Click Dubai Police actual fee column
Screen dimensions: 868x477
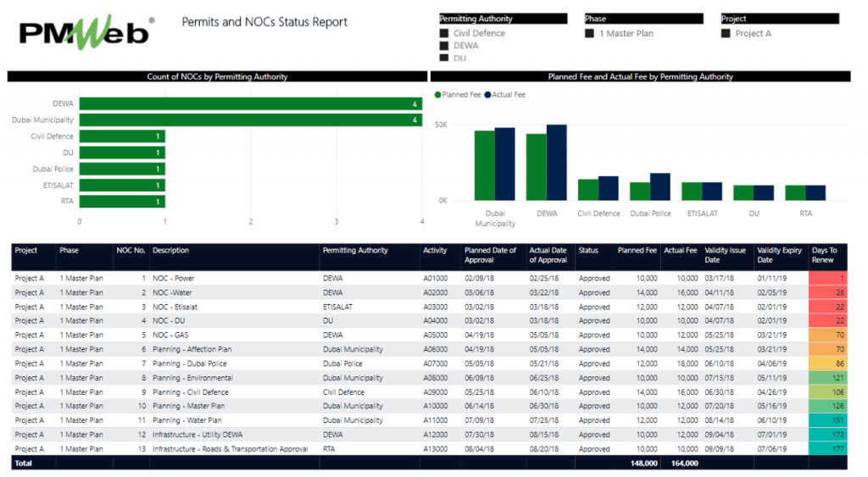coord(660,187)
